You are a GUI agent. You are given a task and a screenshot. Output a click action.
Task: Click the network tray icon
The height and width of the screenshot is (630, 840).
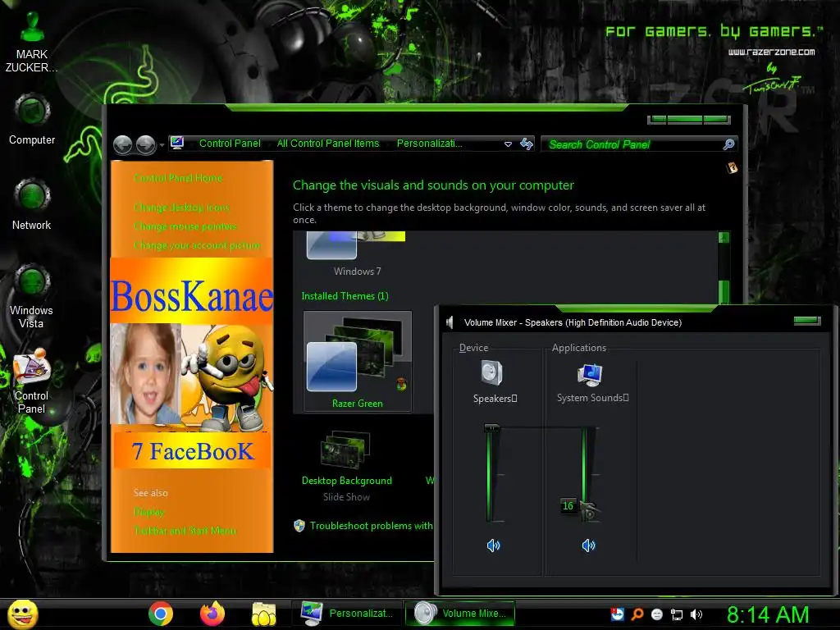pos(677,615)
